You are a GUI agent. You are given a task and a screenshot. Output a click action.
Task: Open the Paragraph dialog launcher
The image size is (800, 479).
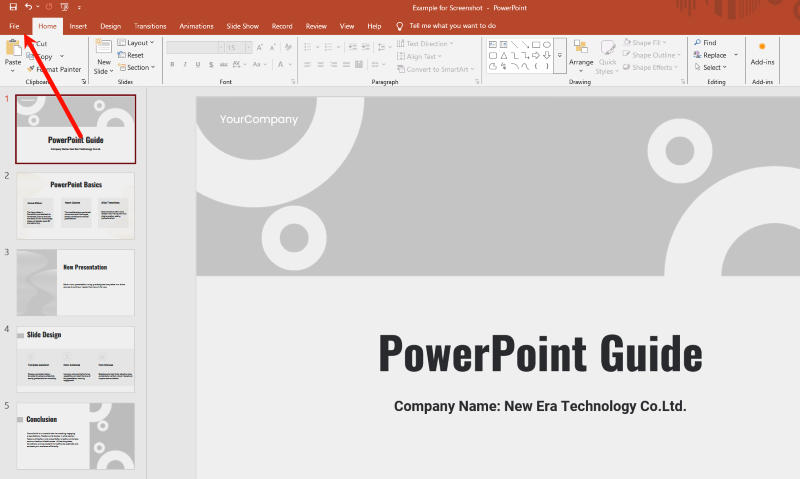(x=477, y=82)
